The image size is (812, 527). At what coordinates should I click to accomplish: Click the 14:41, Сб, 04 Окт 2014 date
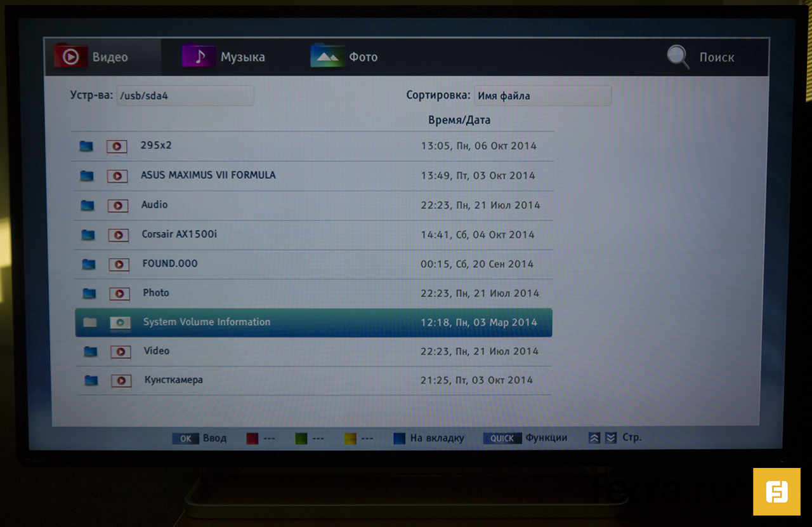[x=478, y=235]
